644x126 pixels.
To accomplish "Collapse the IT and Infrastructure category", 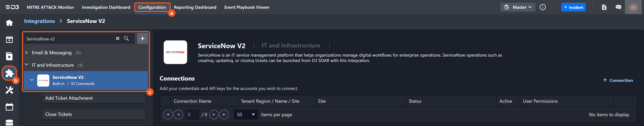I will (26, 65).
